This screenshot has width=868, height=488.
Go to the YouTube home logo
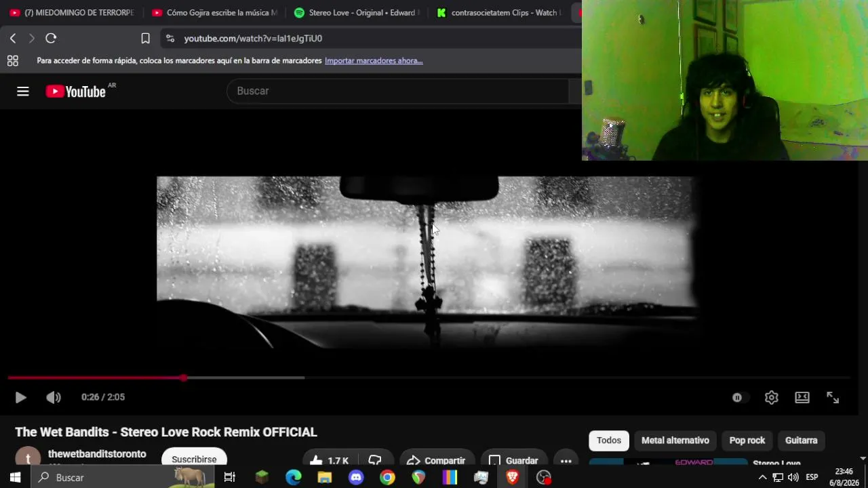point(76,91)
